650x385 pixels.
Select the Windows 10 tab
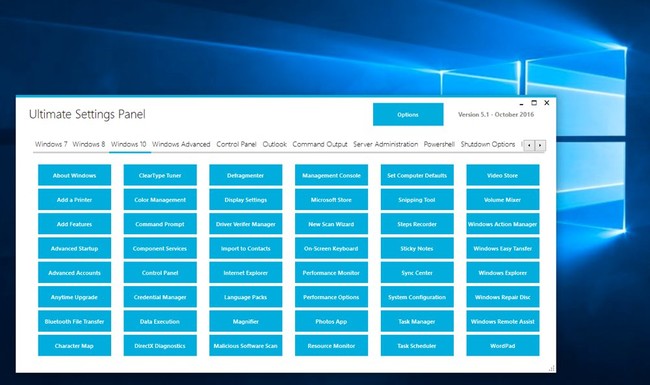click(x=129, y=144)
